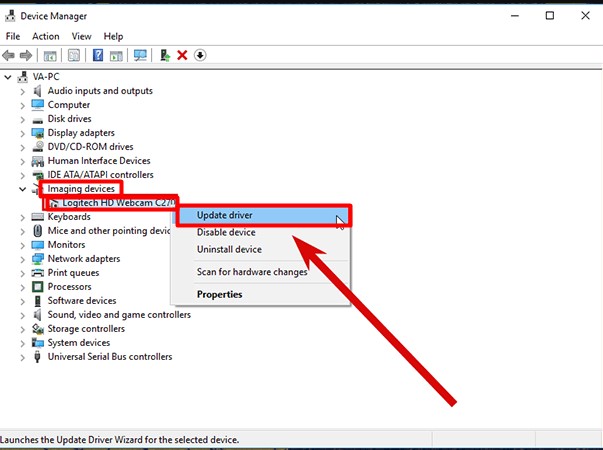Viewport: 603px width, 450px height.
Task: Click Show/Hide Console Tree toolbar icon
Action: tap(48, 55)
